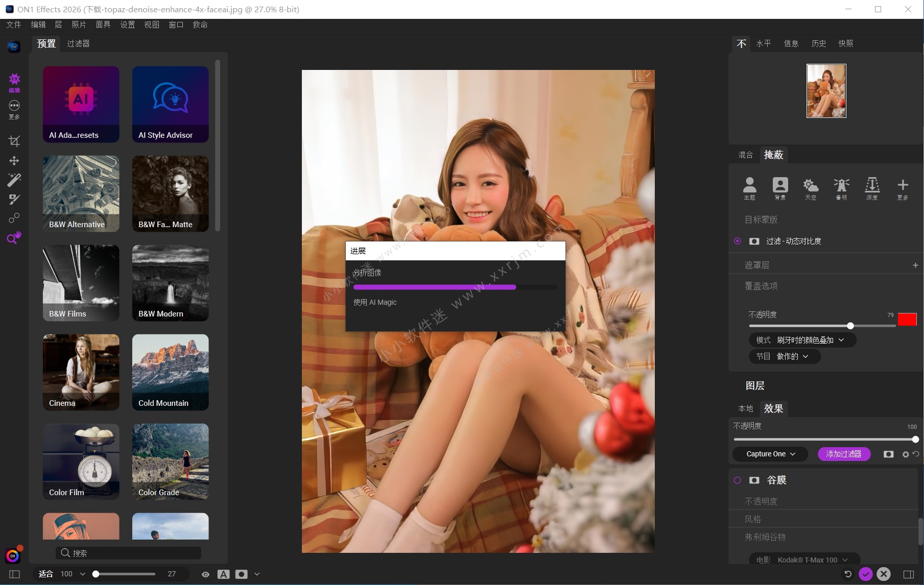Toggle the 谷膜 filter on/off circle
Image resolution: width=924 pixels, height=585 pixels.
pos(738,480)
